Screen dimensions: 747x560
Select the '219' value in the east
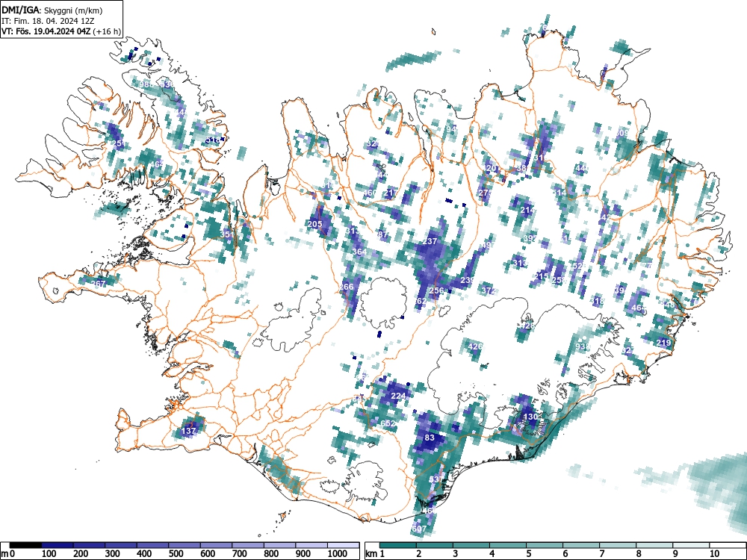[663, 343]
